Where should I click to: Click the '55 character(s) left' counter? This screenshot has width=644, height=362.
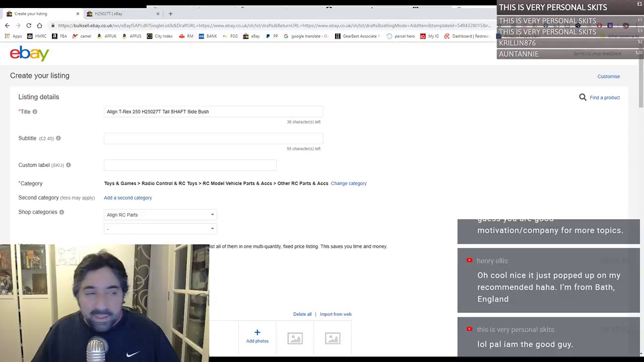pos(303,148)
